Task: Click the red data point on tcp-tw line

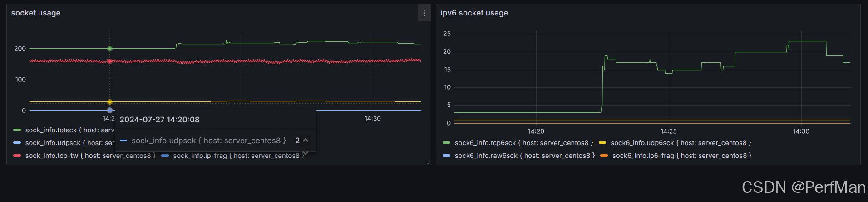Action: pyautogui.click(x=110, y=61)
